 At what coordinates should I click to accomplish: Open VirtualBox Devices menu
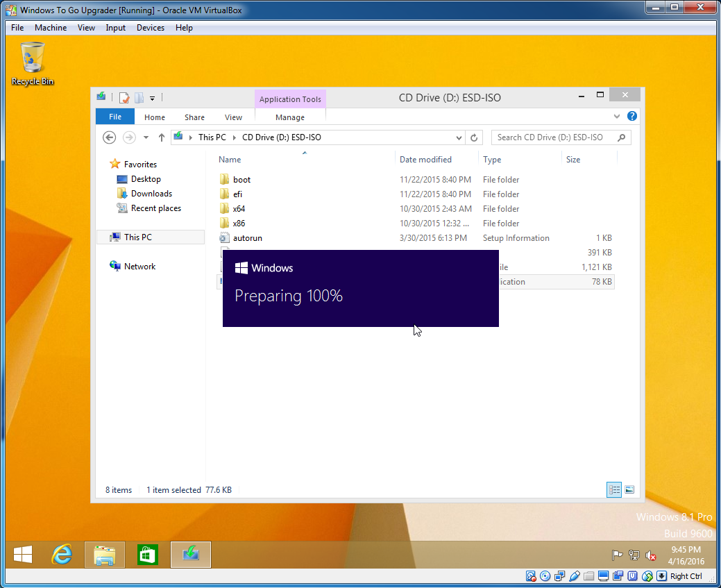click(151, 28)
